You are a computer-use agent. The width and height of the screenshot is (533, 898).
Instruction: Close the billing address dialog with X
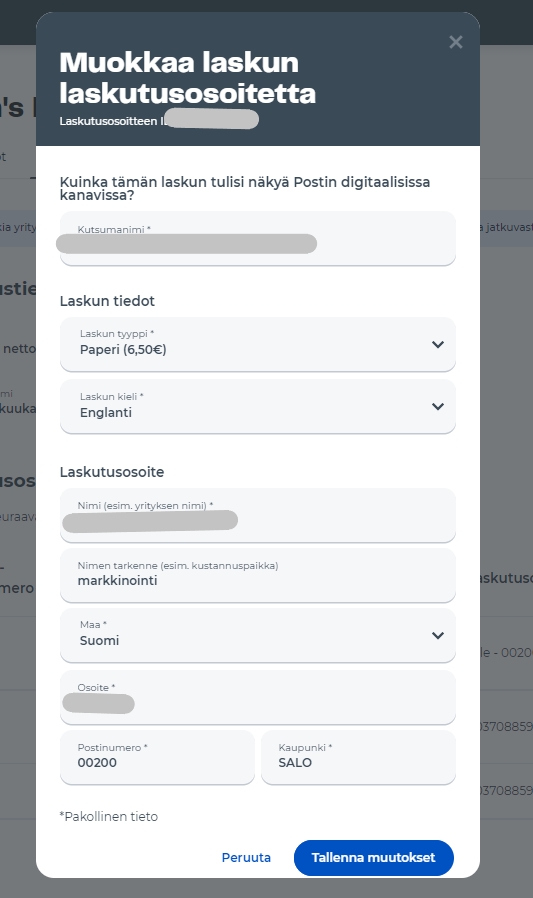[x=456, y=42]
